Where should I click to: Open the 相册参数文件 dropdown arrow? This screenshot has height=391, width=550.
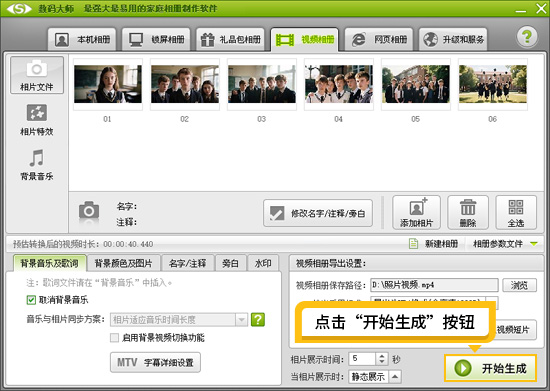534,244
